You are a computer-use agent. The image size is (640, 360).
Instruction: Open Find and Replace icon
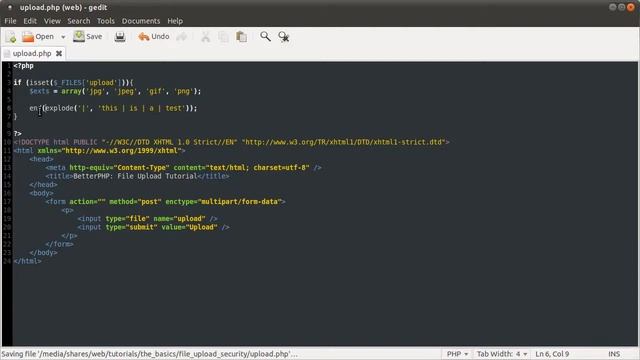coord(284,37)
